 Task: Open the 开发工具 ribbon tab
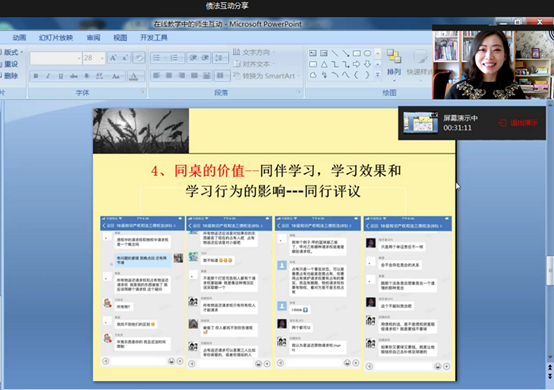154,37
